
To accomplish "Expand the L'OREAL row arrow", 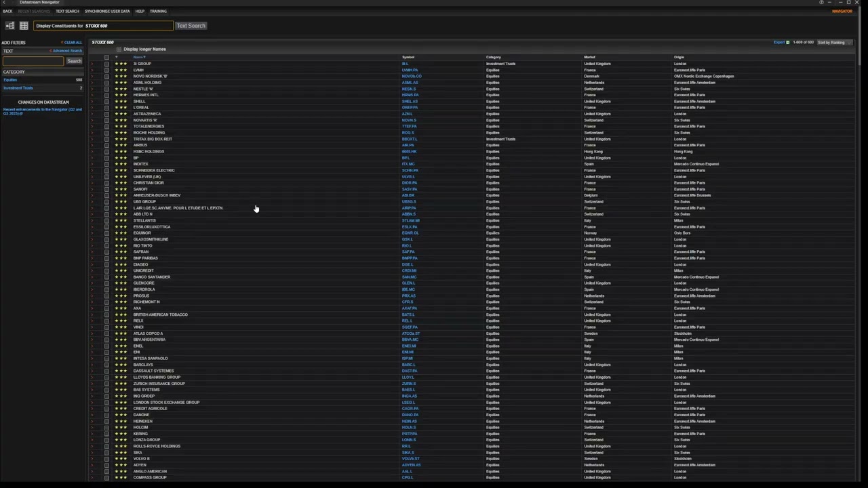I will click(x=92, y=108).
